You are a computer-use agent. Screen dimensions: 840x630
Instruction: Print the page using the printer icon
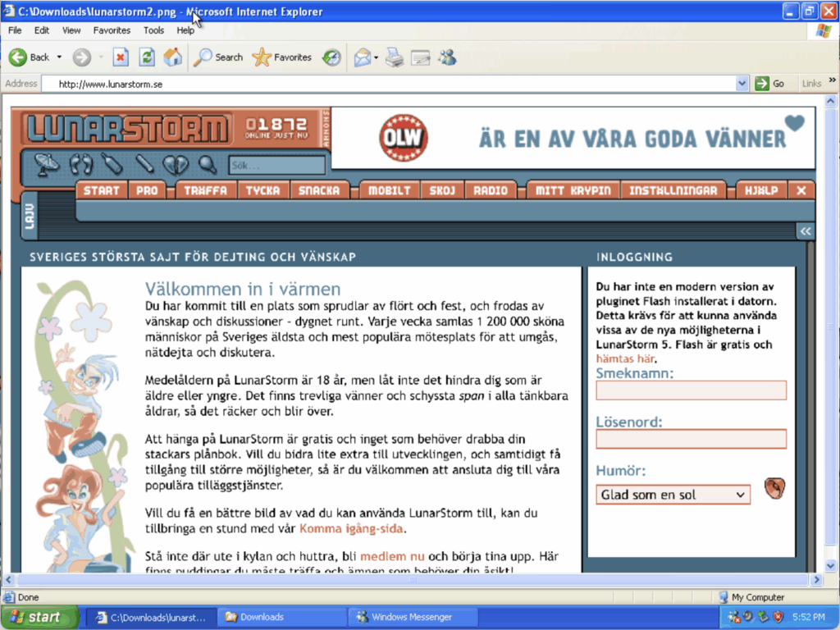click(x=395, y=57)
